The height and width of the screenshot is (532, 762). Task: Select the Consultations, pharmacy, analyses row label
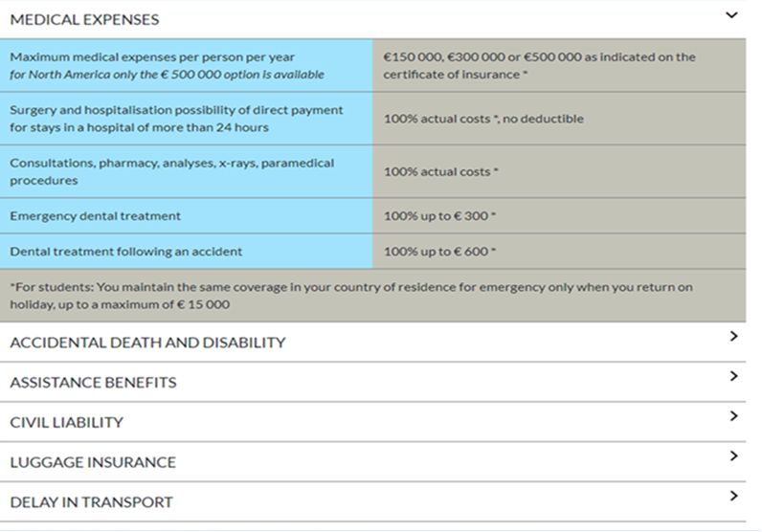click(172, 171)
